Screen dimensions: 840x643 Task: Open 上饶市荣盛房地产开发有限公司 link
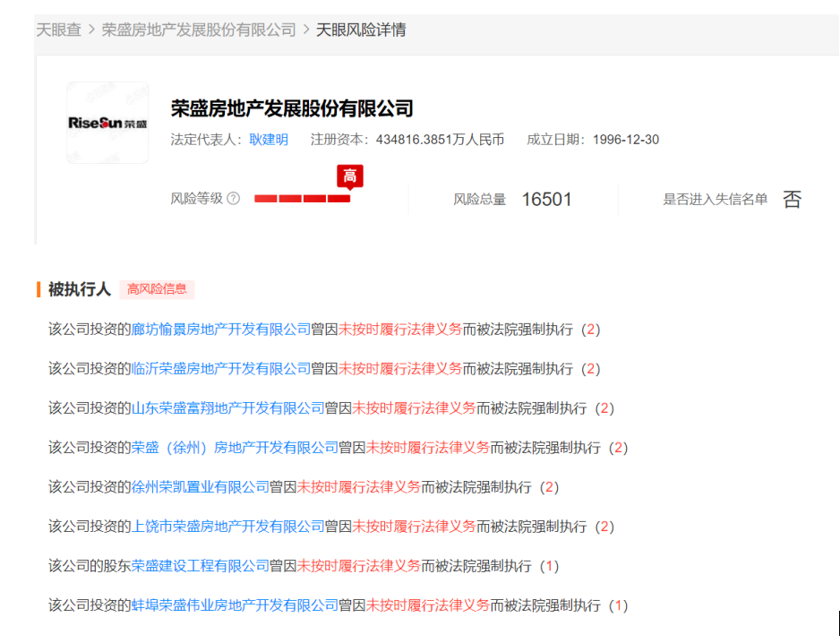click(x=228, y=527)
